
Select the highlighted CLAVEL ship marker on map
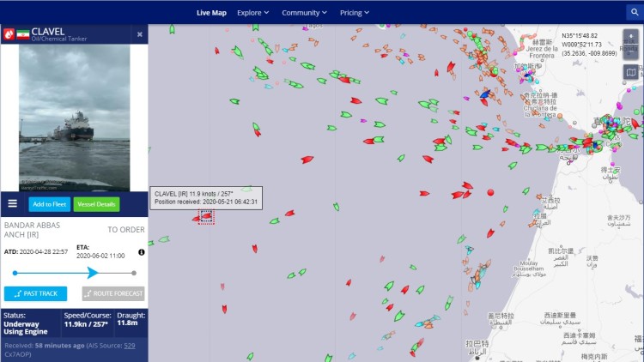[206, 216]
